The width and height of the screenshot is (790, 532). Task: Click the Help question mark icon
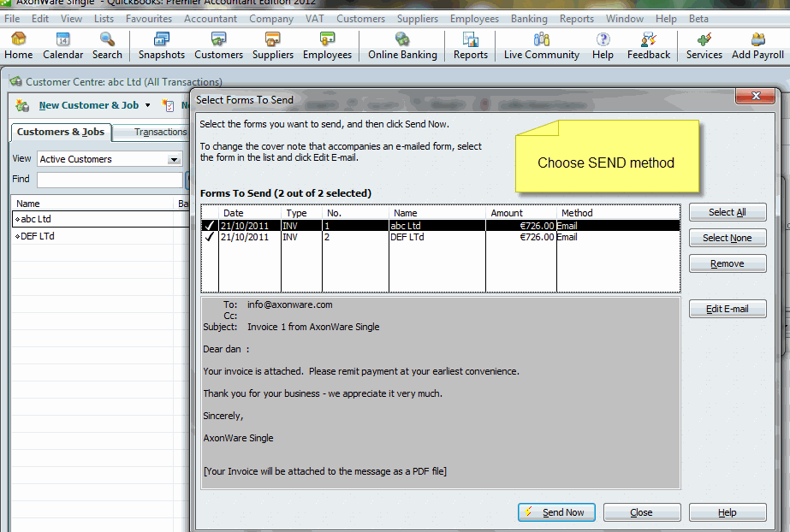point(603,39)
